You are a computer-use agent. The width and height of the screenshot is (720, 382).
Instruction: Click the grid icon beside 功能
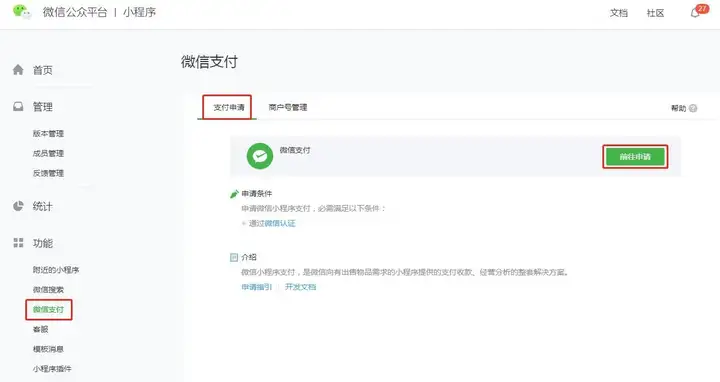click(18, 242)
